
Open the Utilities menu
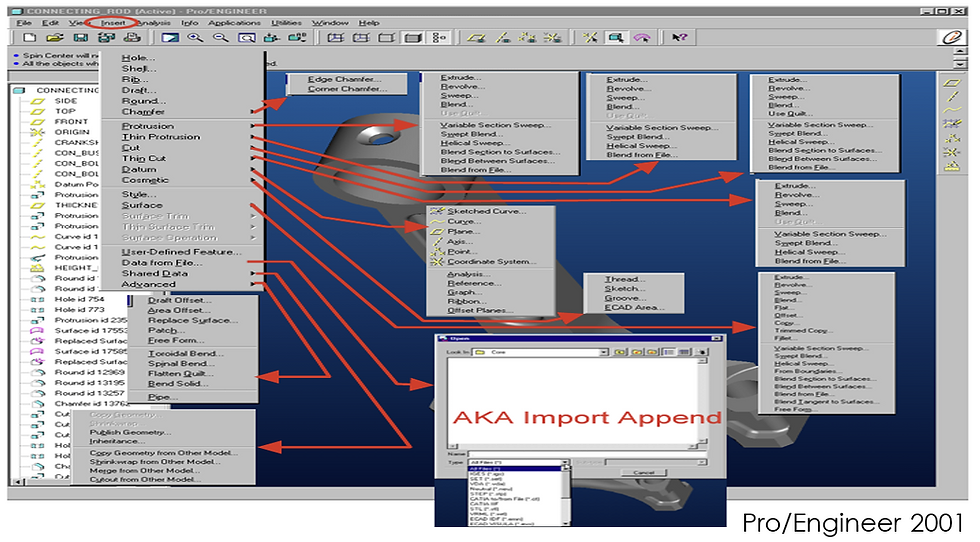pyautogui.click(x=286, y=23)
